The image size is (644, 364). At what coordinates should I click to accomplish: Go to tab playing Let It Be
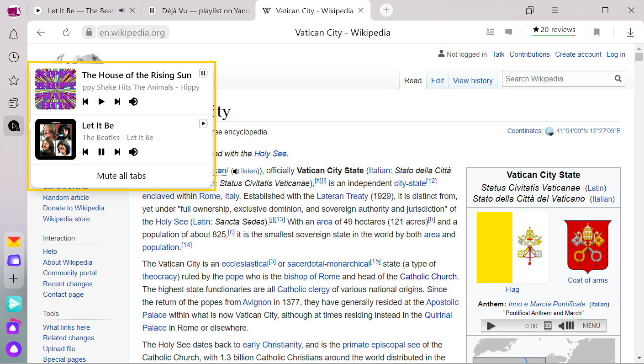(203, 123)
